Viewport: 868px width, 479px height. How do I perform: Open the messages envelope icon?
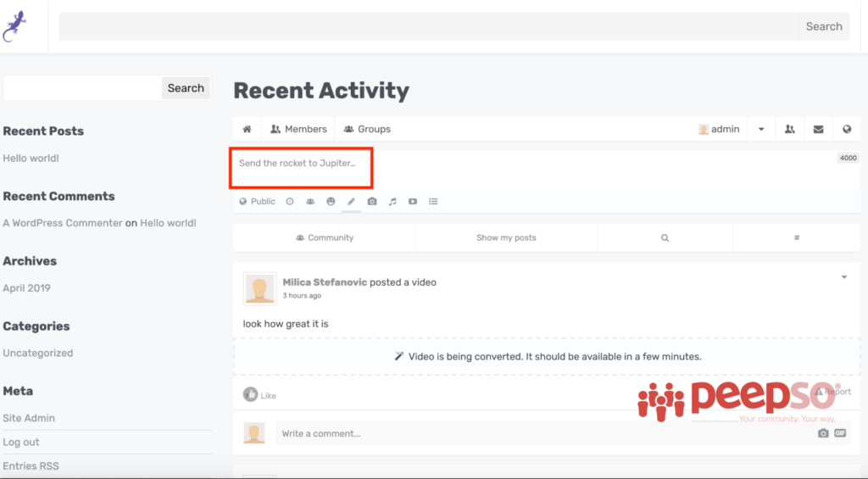coord(818,130)
